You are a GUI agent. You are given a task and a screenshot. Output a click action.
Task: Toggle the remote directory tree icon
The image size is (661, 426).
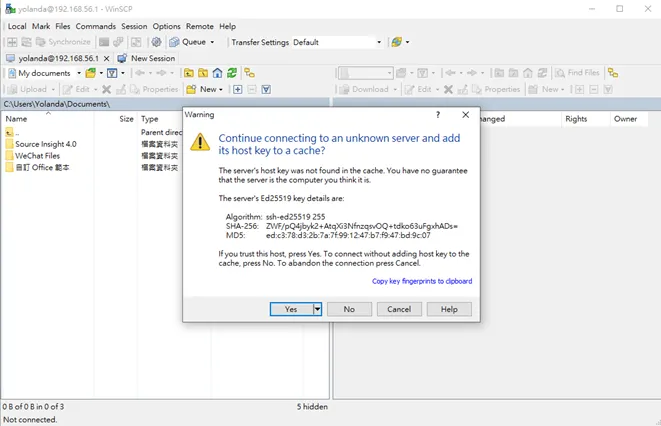(613, 73)
